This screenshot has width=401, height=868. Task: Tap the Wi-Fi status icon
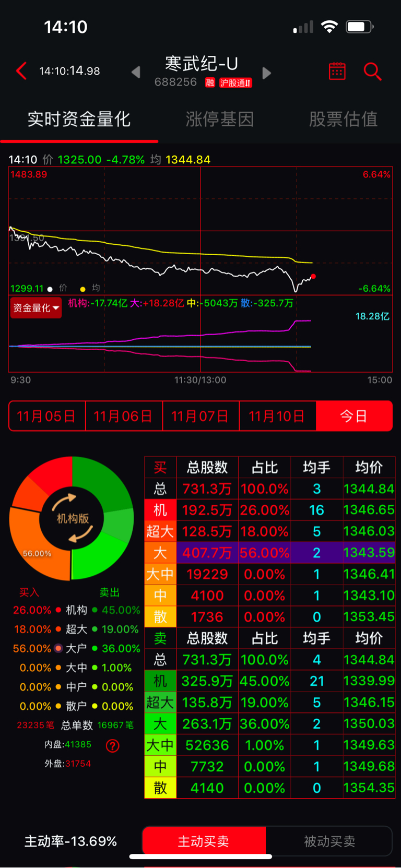[329, 27]
